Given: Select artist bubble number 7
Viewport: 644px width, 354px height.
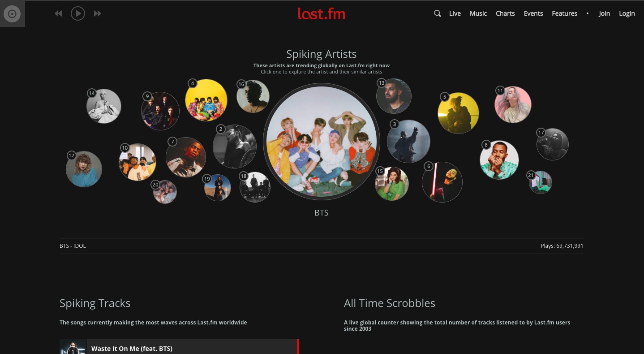Looking at the screenshot, I should pyautogui.click(x=186, y=157).
